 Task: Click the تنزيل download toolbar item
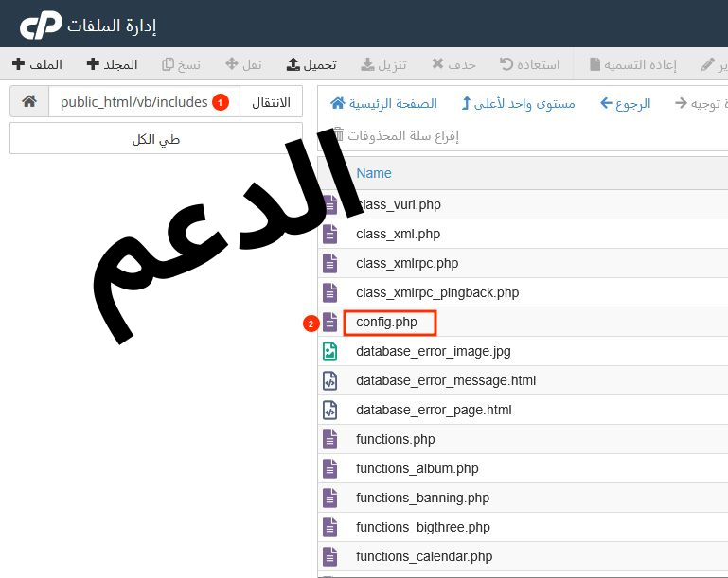(x=384, y=65)
